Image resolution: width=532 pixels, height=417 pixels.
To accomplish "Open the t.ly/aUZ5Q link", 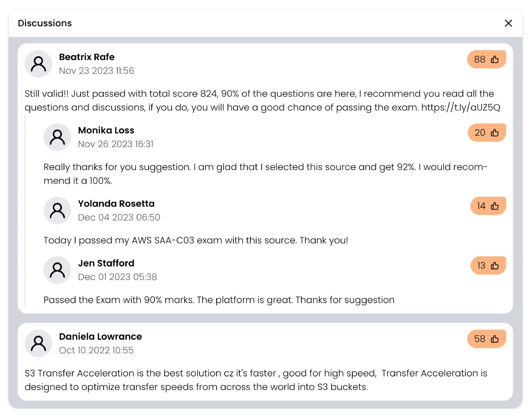I will [x=461, y=108].
